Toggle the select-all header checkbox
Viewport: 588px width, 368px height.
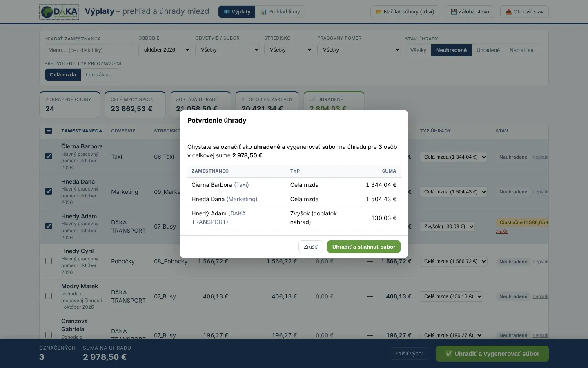[49, 131]
